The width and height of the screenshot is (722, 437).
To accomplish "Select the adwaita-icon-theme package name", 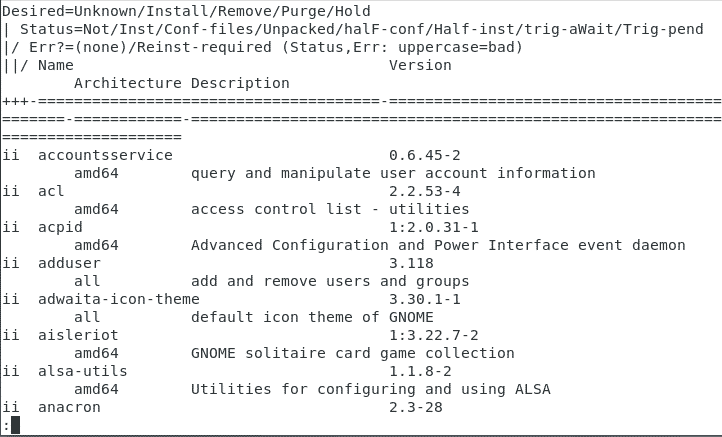I will pyautogui.click(x=118, y=299).
